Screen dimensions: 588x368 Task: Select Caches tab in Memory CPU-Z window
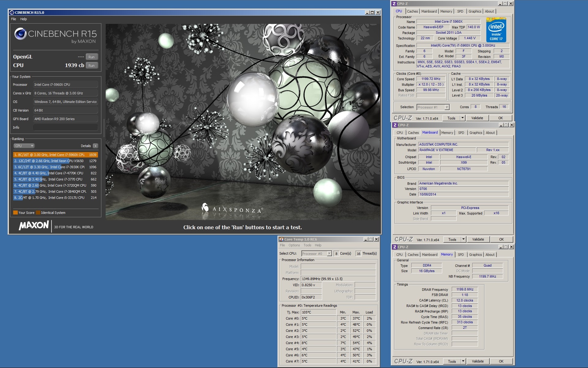[413, 255]
